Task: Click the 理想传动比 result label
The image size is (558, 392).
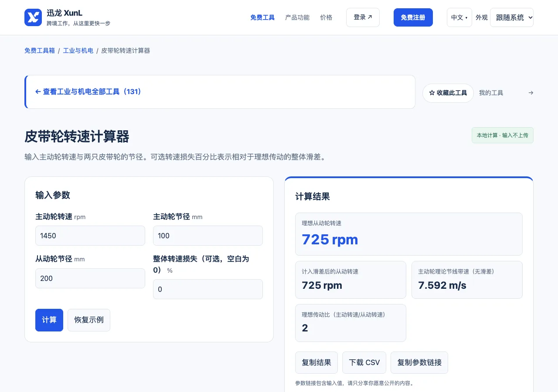Action: [344, 314]
